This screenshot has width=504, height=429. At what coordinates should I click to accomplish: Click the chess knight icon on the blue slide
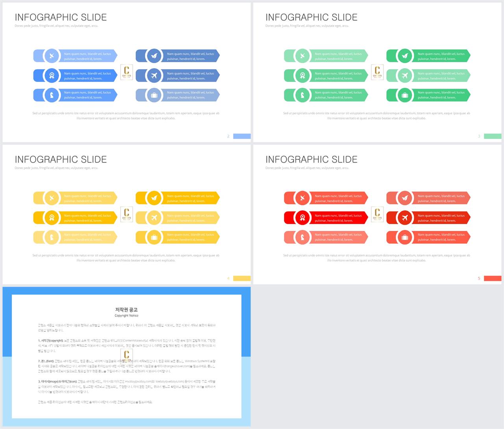(52, 95)
